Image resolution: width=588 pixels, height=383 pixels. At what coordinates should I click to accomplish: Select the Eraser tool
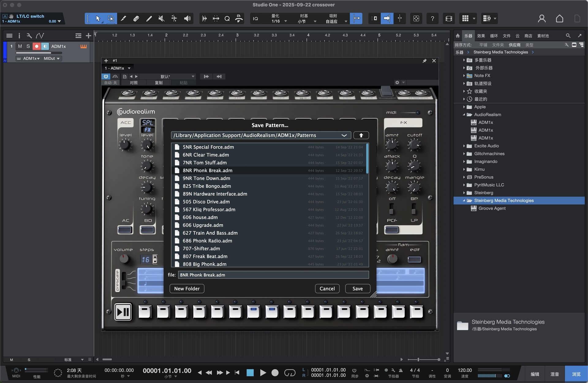tap(136, 19)
